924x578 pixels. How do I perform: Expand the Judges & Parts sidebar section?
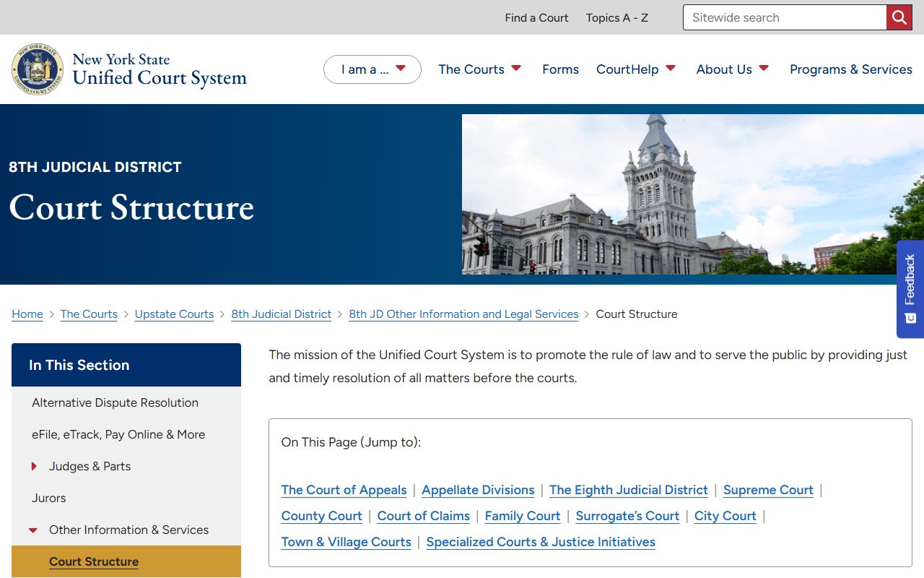click(x=34, y=467)
